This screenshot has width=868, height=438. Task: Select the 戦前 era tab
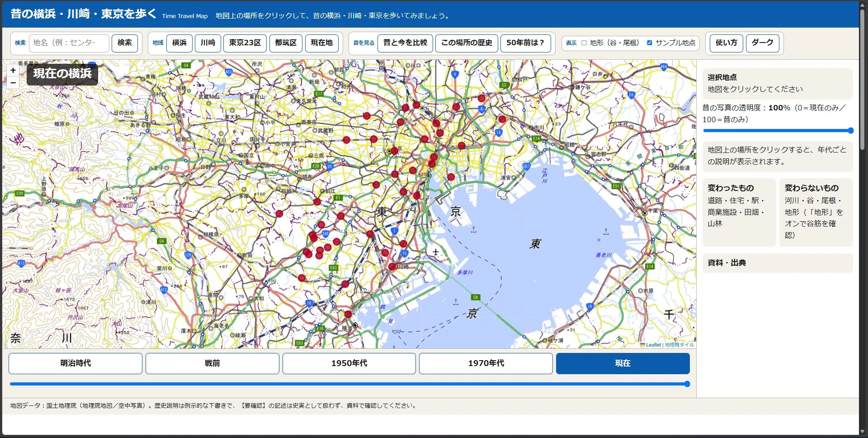pos(212,363)
